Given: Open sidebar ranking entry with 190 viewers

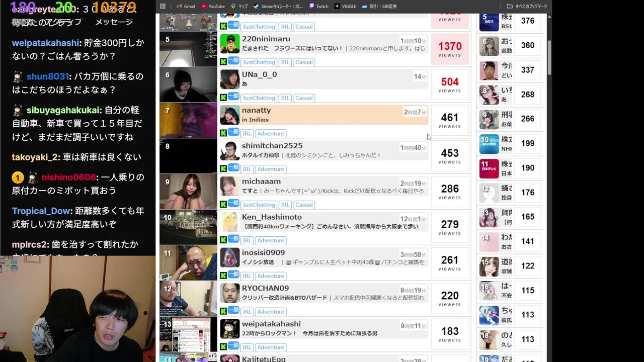Looking at the screenshot, I should coord(510,168).
